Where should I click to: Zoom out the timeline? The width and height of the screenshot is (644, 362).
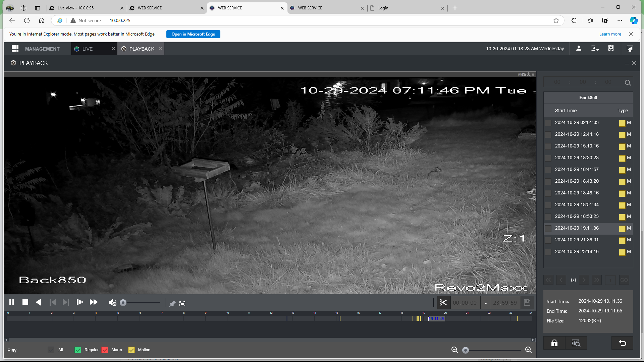click(454, 350)
